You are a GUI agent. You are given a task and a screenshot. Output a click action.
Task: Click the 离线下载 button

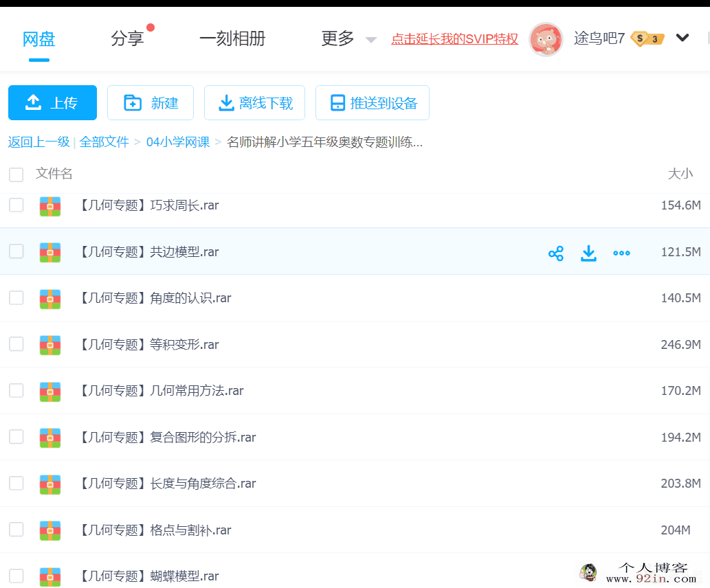[254, 103]
